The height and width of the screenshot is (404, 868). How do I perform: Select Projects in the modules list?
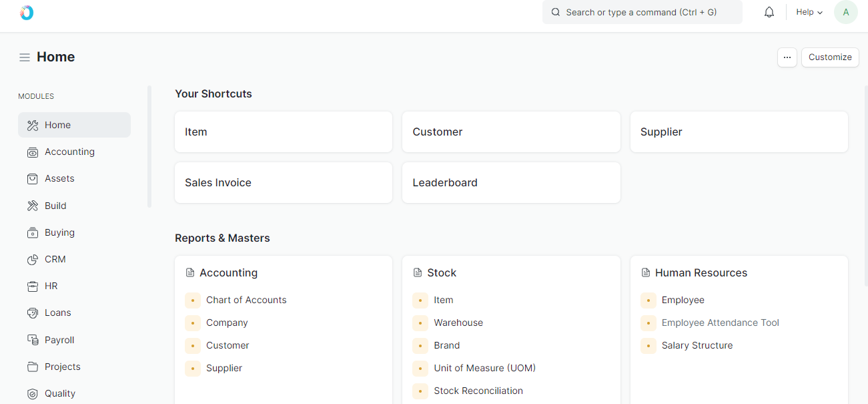(x=62, y=367)
